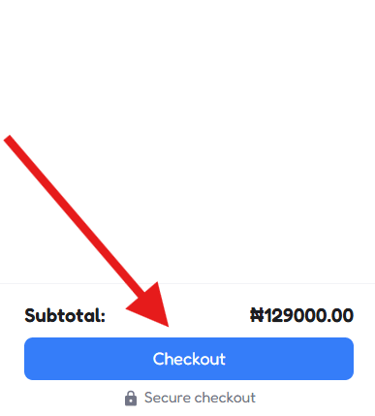Click the red arrow's diagonal shaft
375x416 pixels.
pos(75,217)
